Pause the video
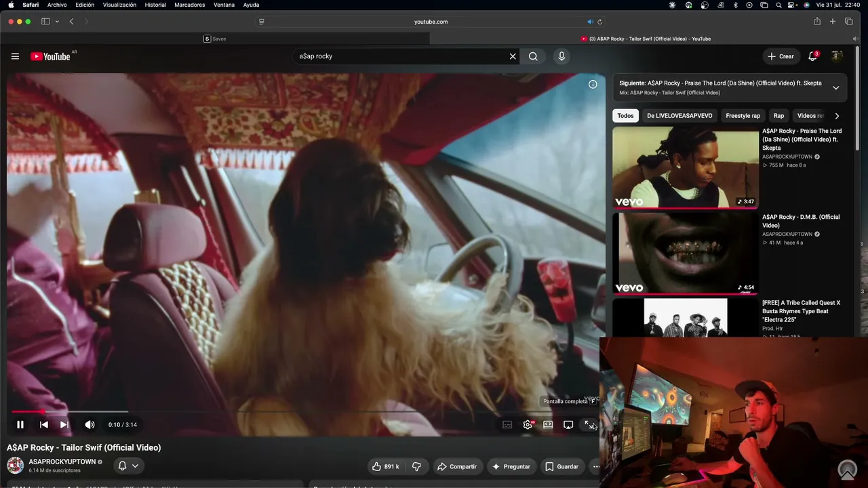The height and width of the screenshot is (488, 868). pyautogui.click(x=20, y=424)
